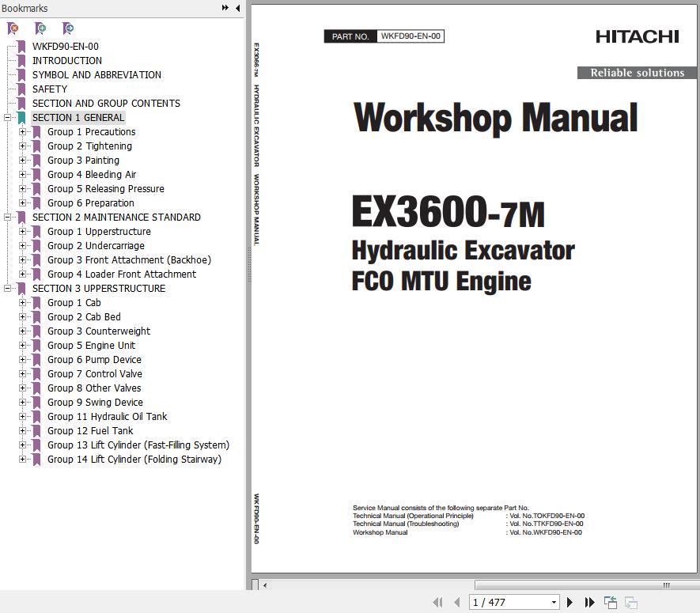Open Group 7 Control Valve bookmark
Viewport: 700px width, 613px height.
tap(95, 373)
